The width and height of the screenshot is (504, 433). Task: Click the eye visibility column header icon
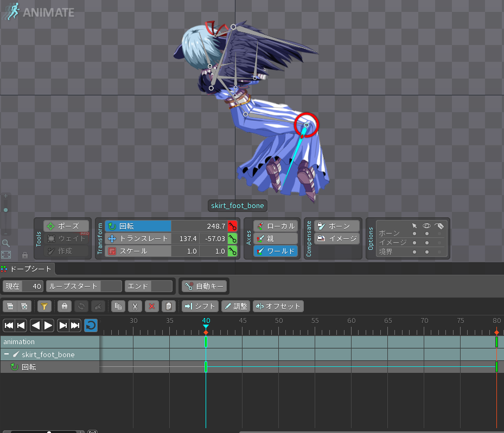tap(426, 225)
